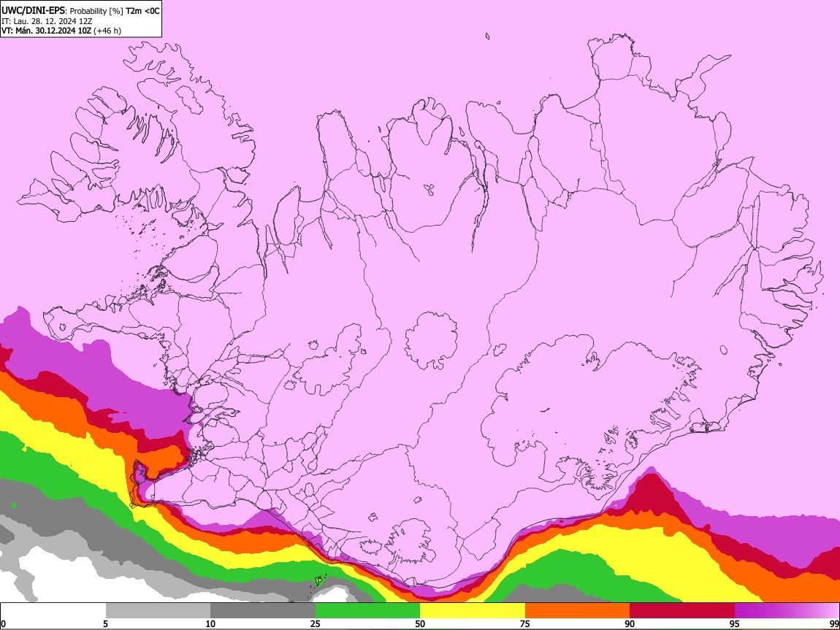Screen dimensions: 840x630
Task: Click the 'IT: Lau. 28. 12. 2024 12Z' line
Action: tap(47, 21)
